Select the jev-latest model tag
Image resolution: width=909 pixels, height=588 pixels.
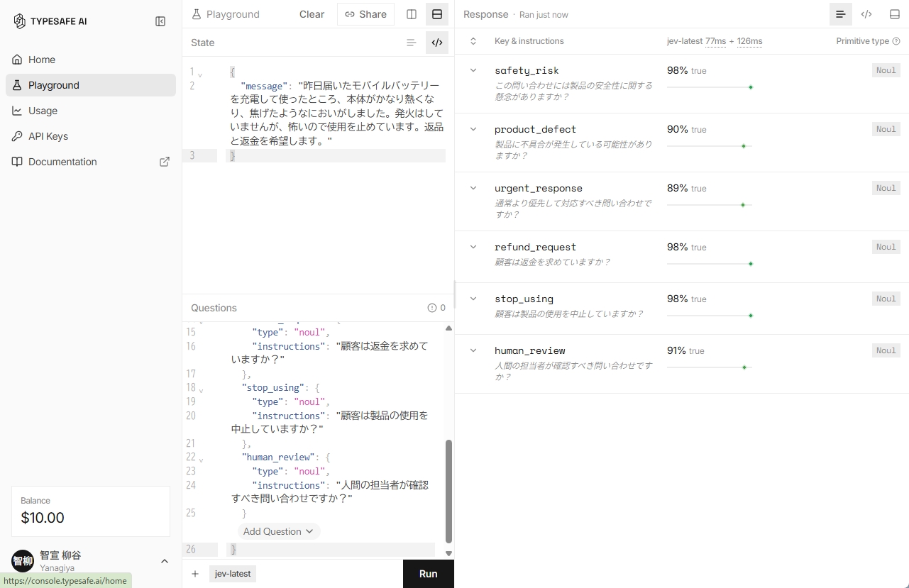[x=233, y=574]
